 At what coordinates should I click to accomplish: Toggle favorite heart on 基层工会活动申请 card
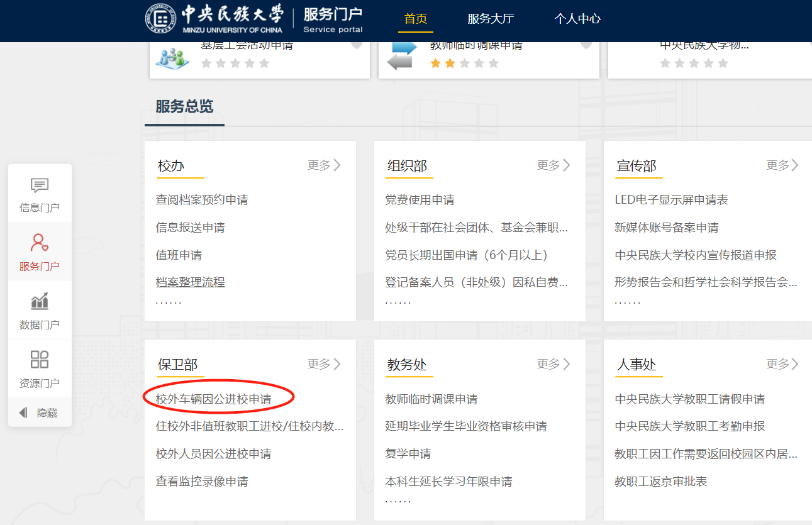point(357,45)
